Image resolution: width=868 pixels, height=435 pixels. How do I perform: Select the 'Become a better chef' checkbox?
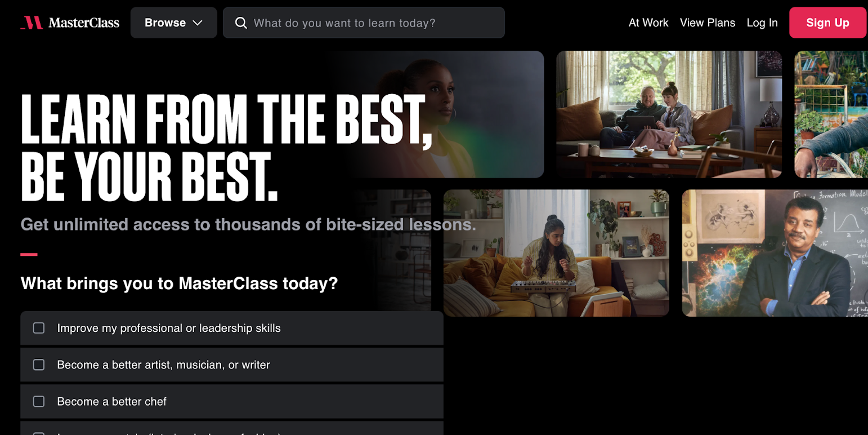tap(39, 401)
